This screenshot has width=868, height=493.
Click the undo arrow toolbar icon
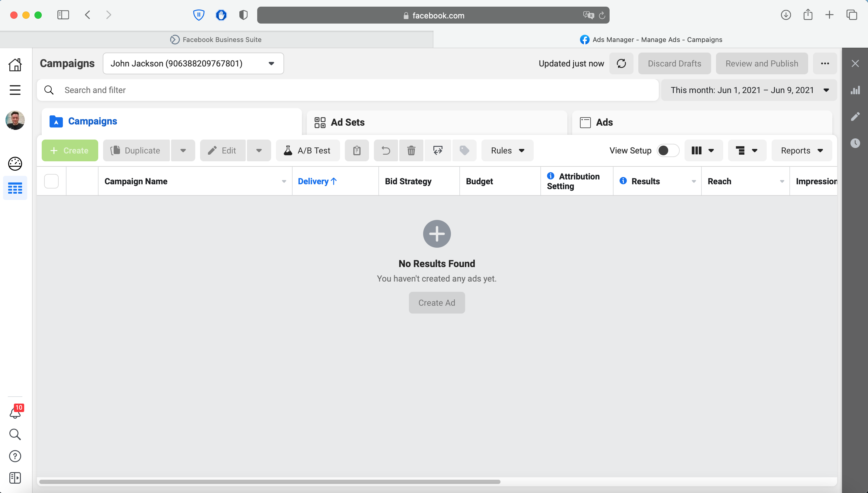pos(386,151)
